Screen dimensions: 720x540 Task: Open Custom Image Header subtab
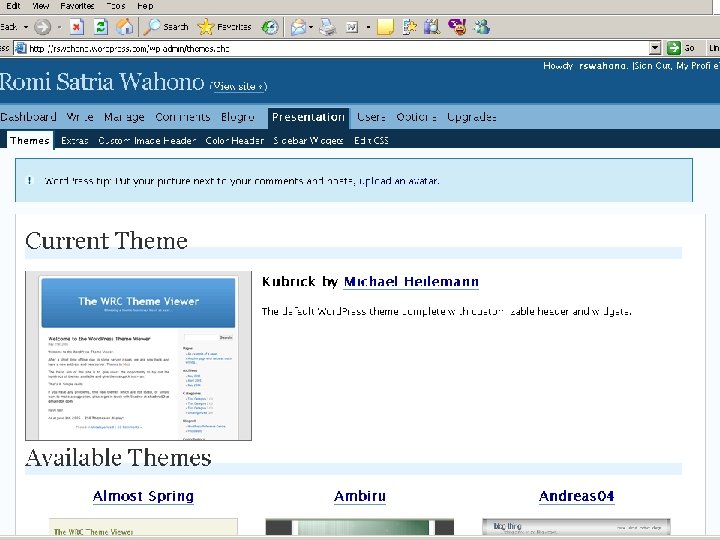[x=147, y=141]
